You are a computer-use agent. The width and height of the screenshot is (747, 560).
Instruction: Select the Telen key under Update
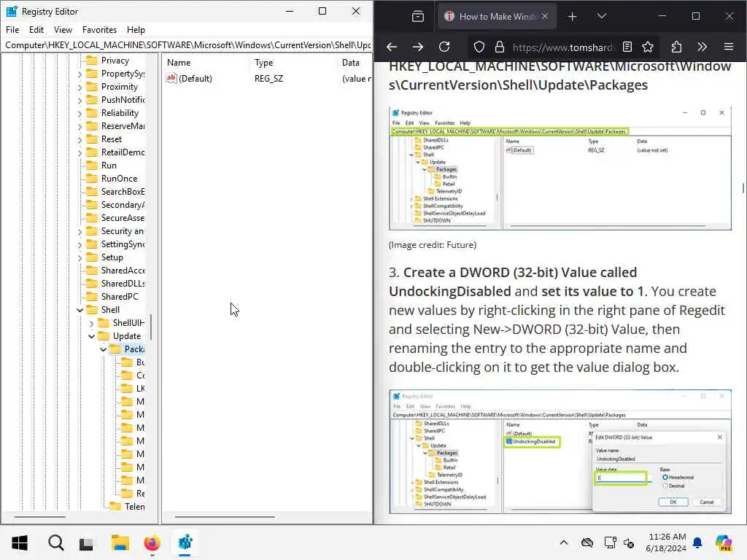(x=134, y=507)
